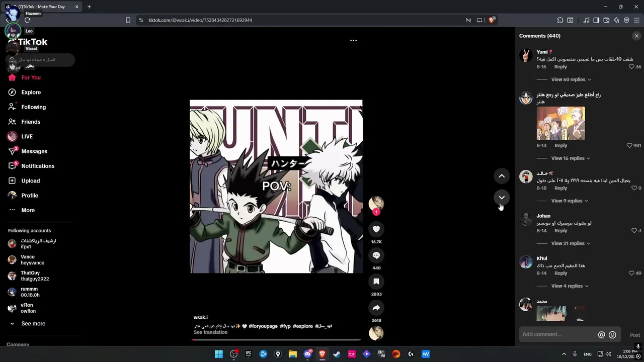Open owflon in Following accounts
The image size is (644, 362).
(x=28, y=308)
